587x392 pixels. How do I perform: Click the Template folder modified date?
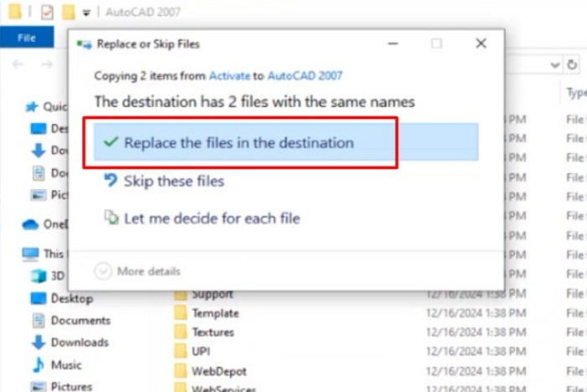[475, 312]
